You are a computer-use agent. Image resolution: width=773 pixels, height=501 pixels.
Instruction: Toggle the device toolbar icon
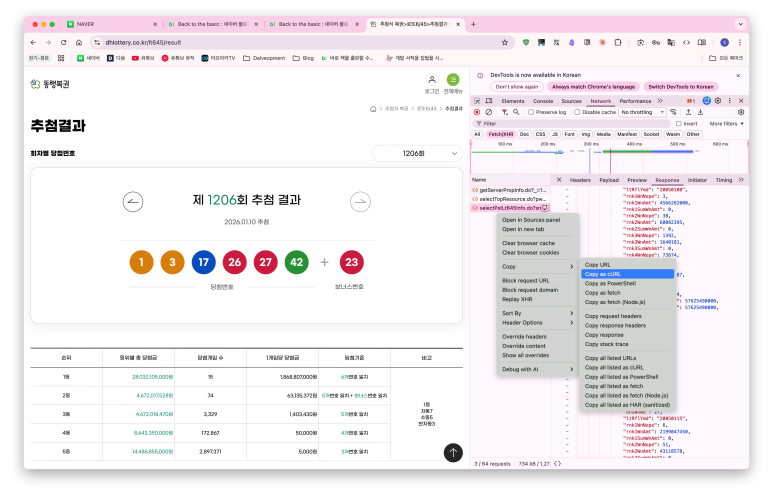click(x=489, y=101)
